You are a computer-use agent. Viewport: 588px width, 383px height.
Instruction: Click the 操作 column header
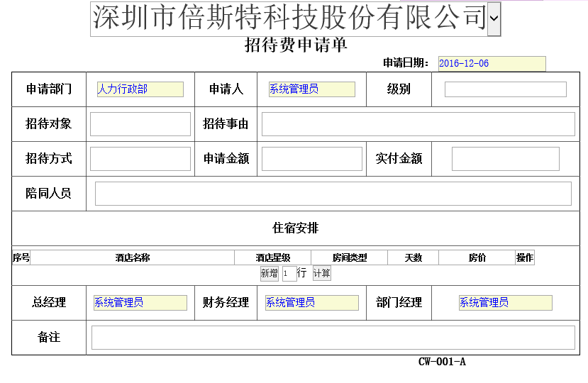coord(525,257)
